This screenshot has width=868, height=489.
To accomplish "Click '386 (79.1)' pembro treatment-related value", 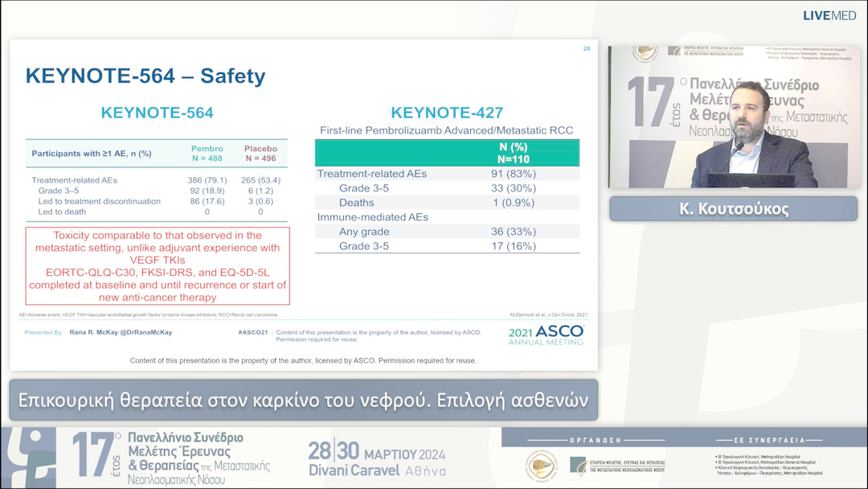I will point(207,180).
